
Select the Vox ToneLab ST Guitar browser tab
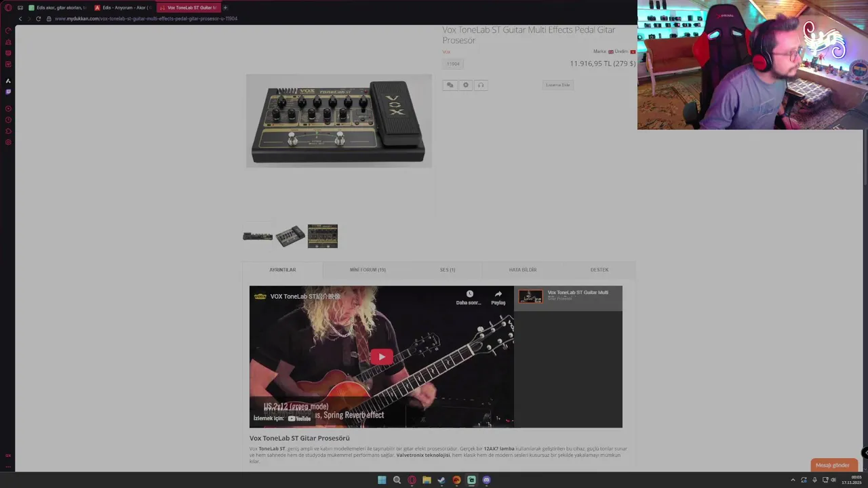click(x=188, y=7)
